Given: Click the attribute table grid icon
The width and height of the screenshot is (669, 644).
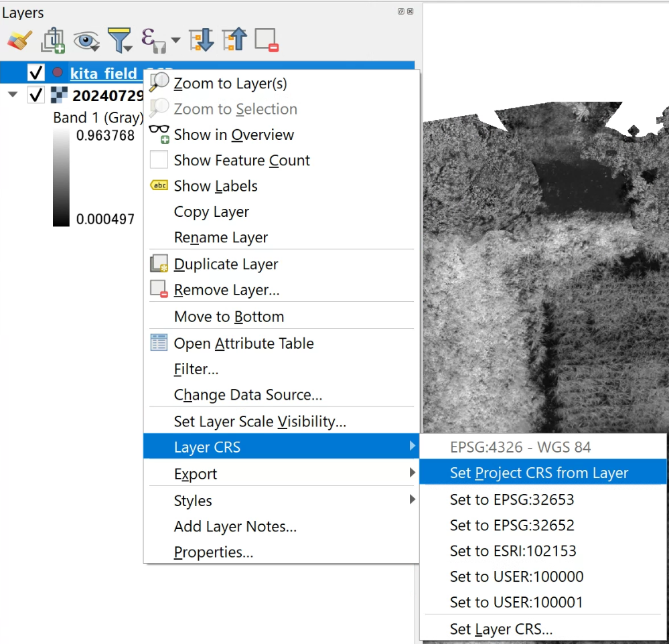Looking at the screenshot, I should coord(159,342).
